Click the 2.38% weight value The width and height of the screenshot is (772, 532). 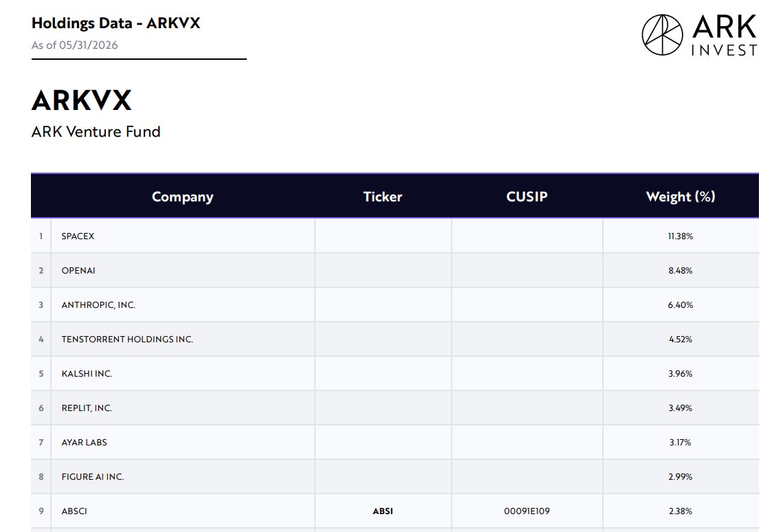[x=681, y=511]
